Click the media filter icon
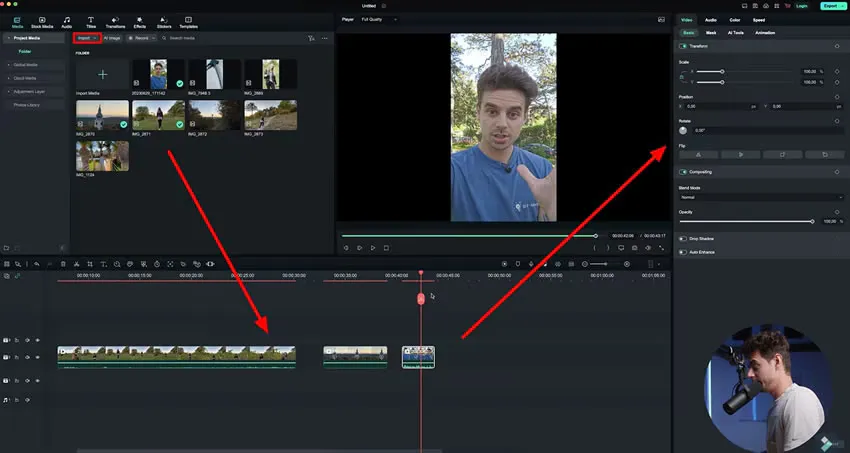The height and width of the screenshot is (453, 850). [x=311, y=38]
